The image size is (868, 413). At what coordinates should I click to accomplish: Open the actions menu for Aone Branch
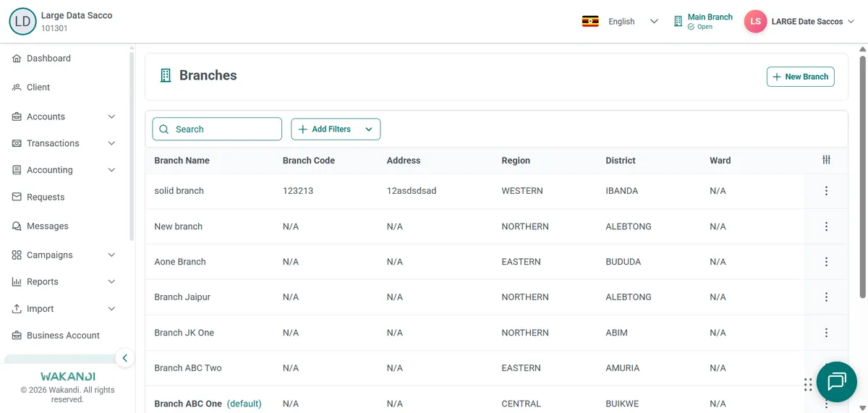pyautogui.click(x=826, y=262)
